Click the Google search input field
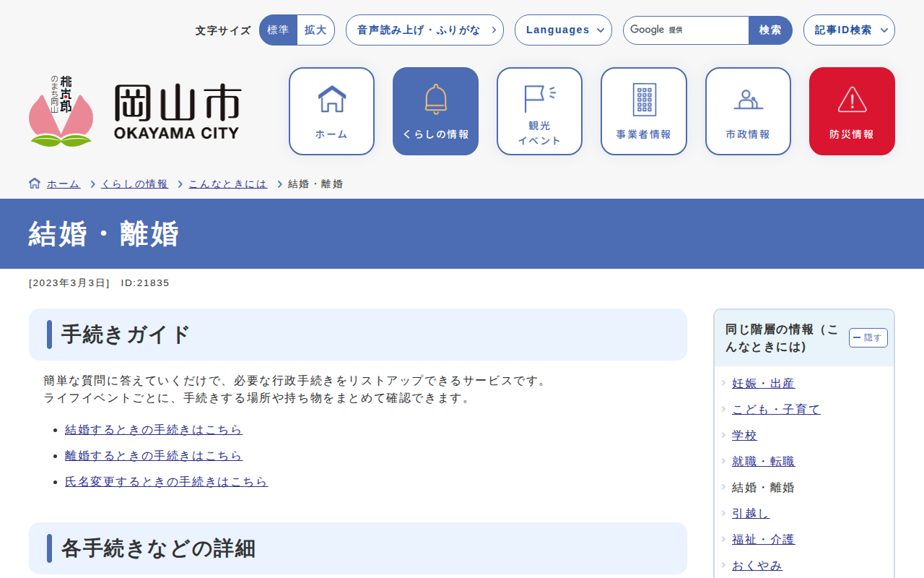This screenshot has width=924, height=578. [686, 30]
